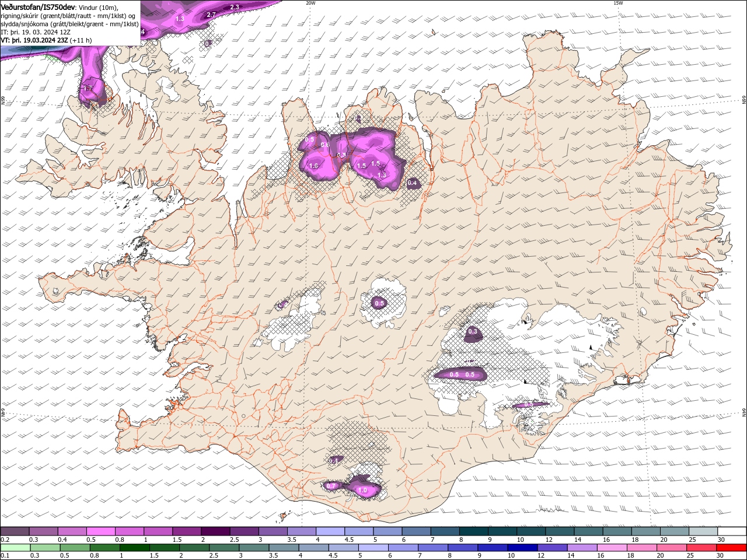Select the 'slydda/snjókoma' legend description line

click(69, 24)
